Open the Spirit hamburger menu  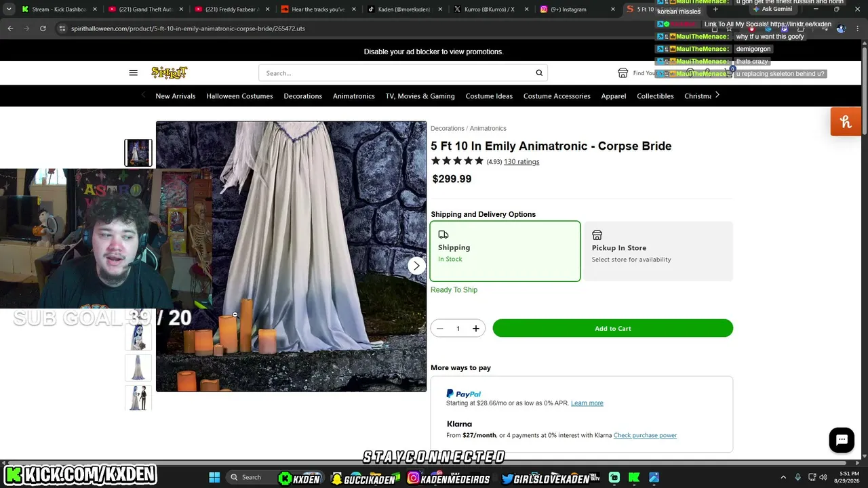pos(133,73)
